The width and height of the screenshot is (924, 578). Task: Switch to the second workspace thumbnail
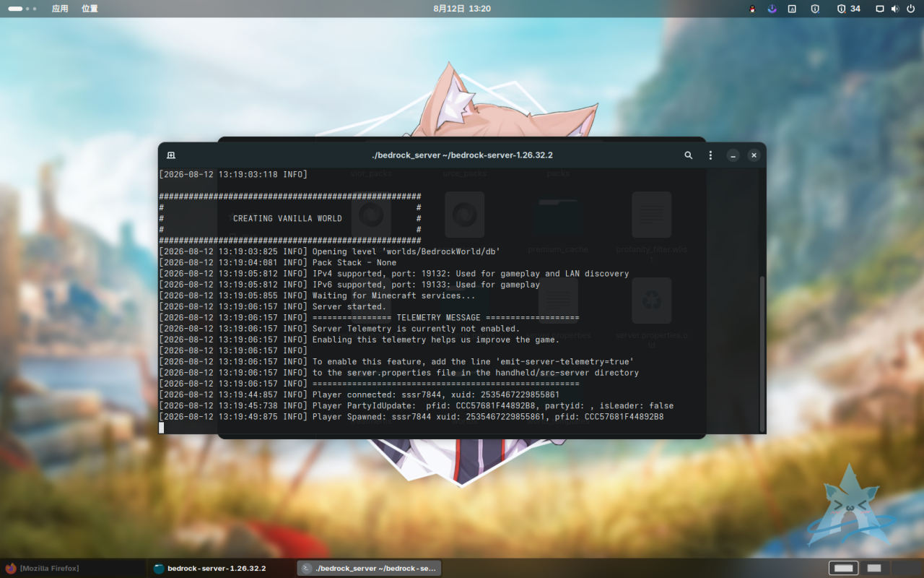pyautogui.click(x=873, y=569)
